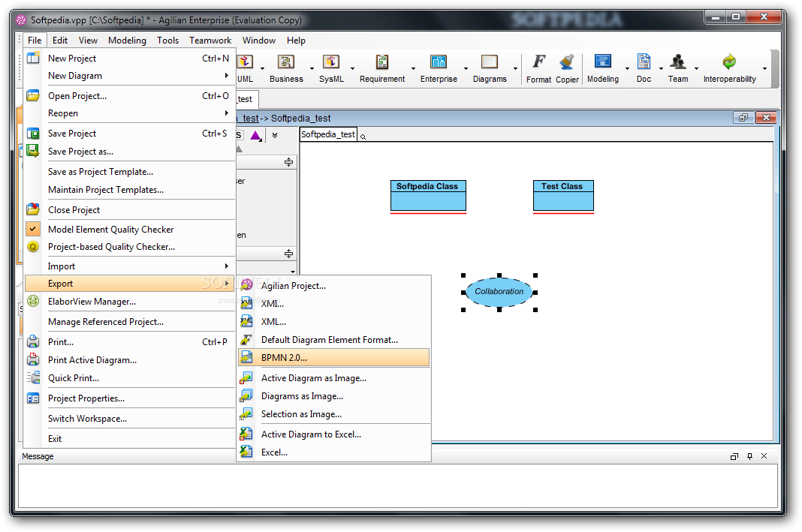Click the Format toolbar icon
The image size is (802, 532).
pos(538,62)
